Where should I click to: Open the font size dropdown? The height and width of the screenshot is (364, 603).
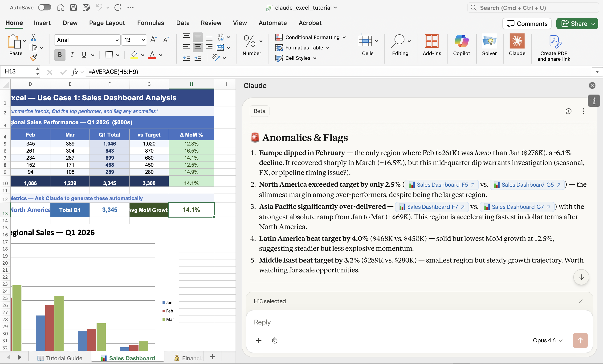click(x=143, y=40)
